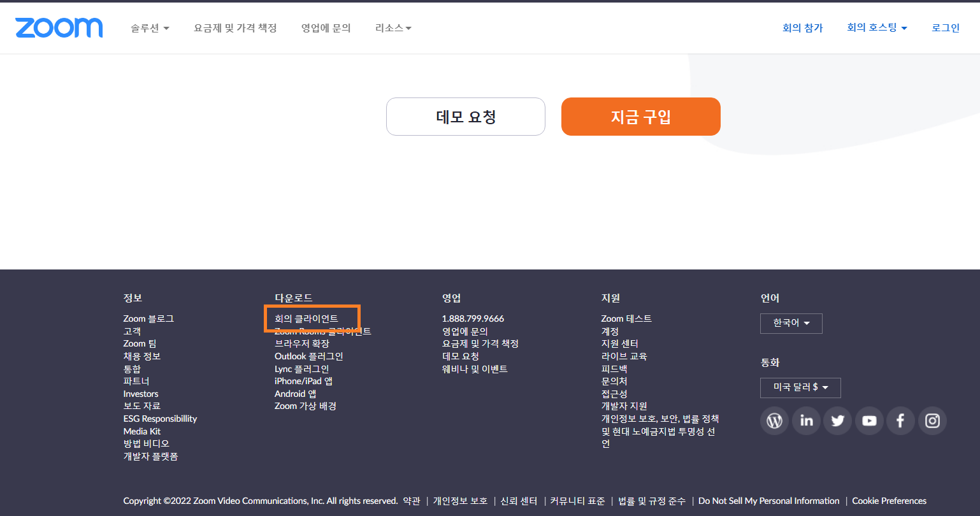The width and height of the screenshot is (980, 516).
Task: Open the 문의처 support link
Action: 614,381
